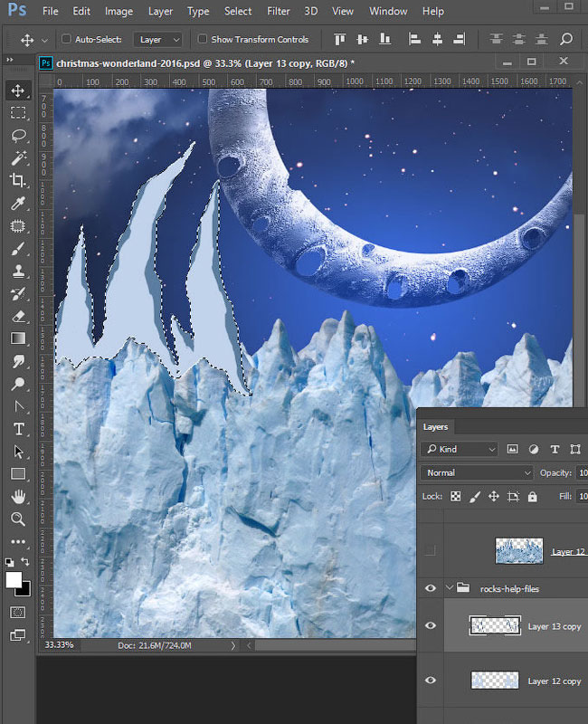Open the Image menu
This screenshot has width=588, height=724.
(x=119, y=11)
